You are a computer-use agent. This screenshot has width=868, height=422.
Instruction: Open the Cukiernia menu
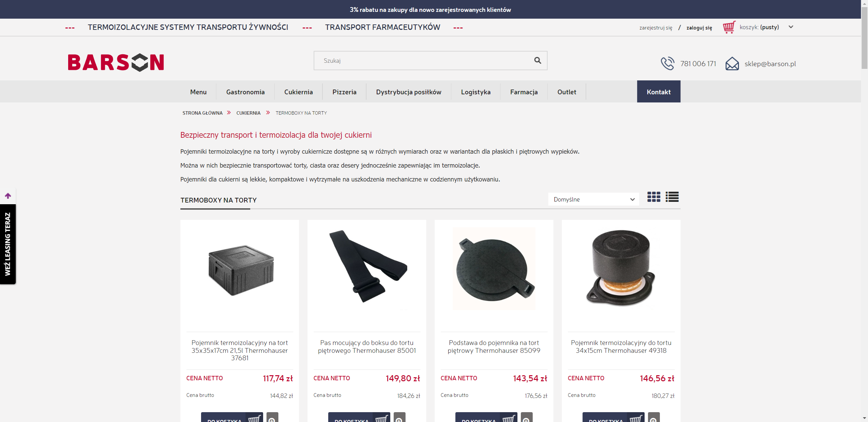click(298, 92)
